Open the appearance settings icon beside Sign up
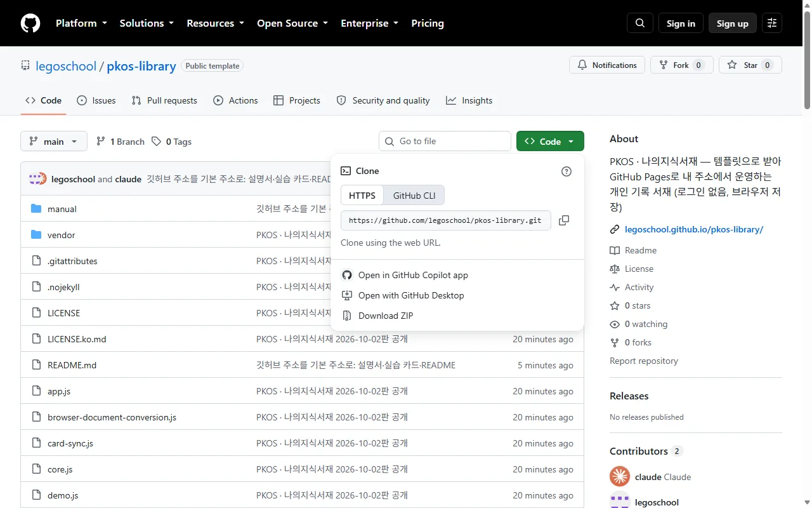 coord(772,23)
